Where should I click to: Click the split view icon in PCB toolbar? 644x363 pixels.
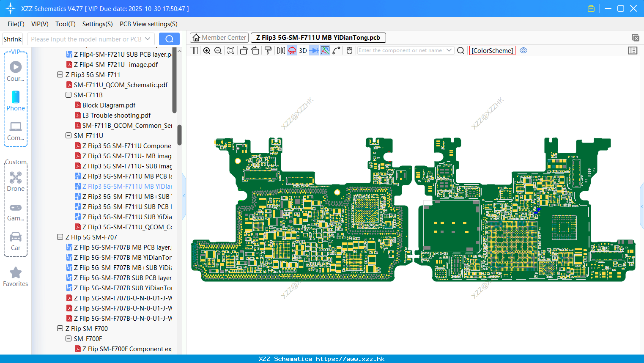point(194,50)
